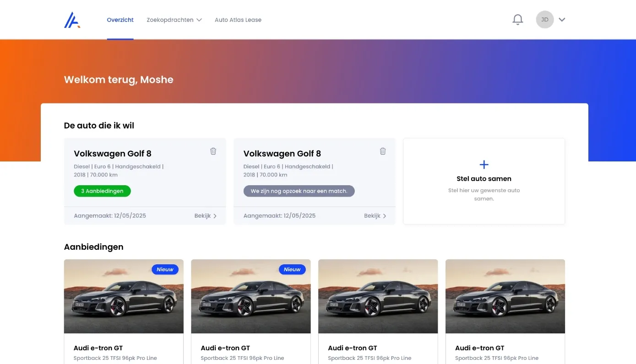The width and height of the screenshot is (636, 364).
Task: Open the account menu chevron beside JD
Action: [x=562, y=20]
